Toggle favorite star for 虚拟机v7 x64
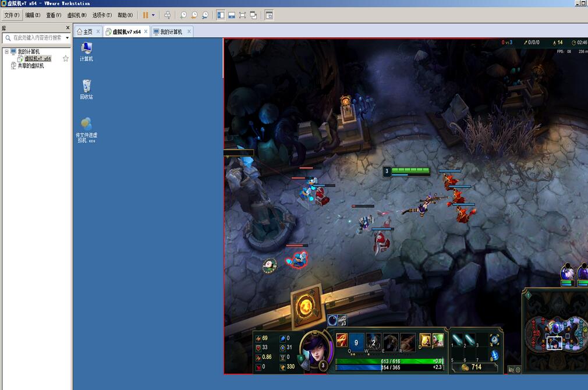Screen dimensions: 588x390 (x=66, y=58)
